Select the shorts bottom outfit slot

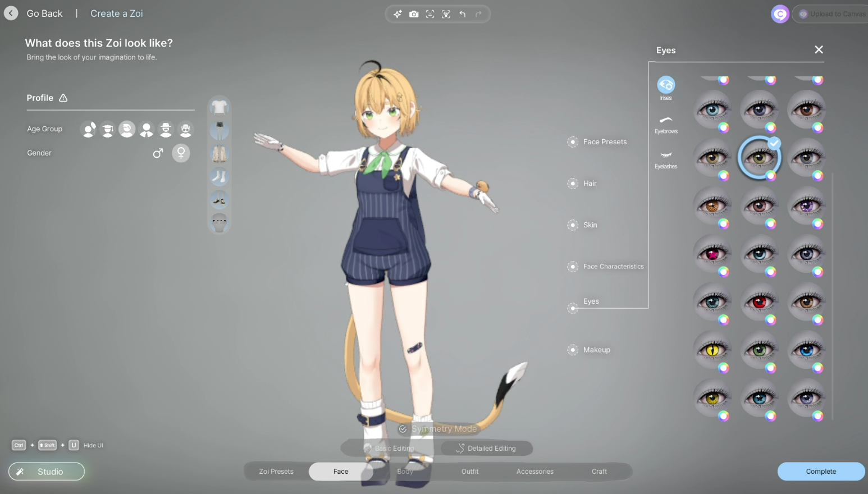(x=219, y=130)
